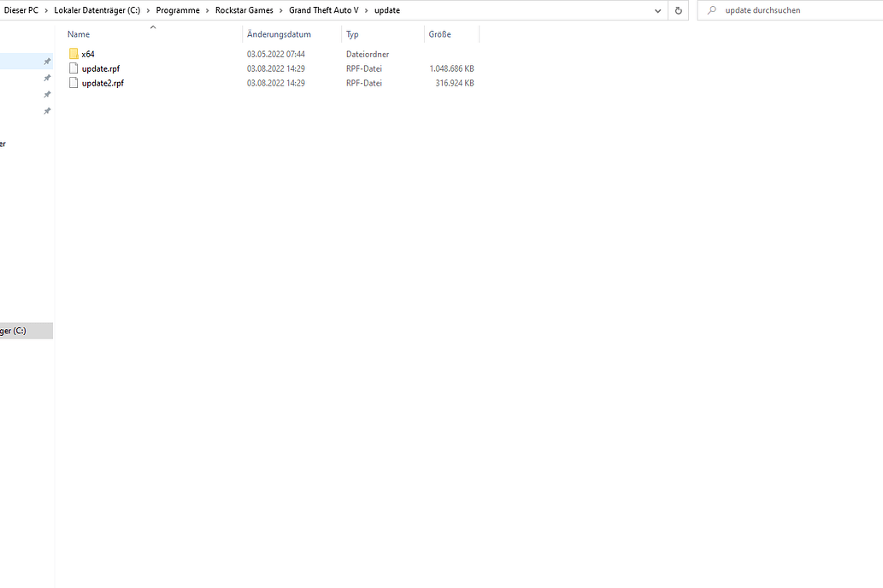
Task: Click the refresh icon beside the address bar
Action: pos(678,10)
